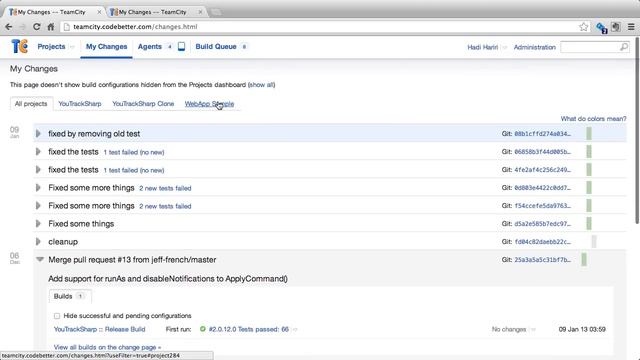Click the browser address bar URL
The height and width of the screenshot is (360, 640).
point(135,27)
